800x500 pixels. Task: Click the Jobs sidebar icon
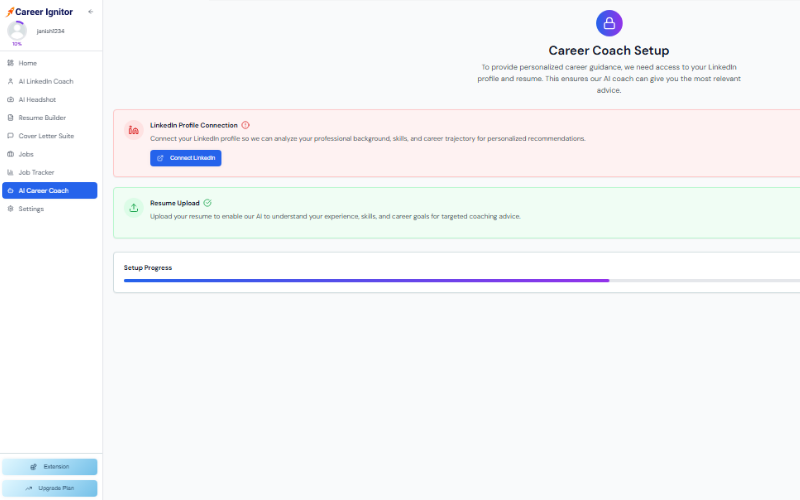(10, 154)
